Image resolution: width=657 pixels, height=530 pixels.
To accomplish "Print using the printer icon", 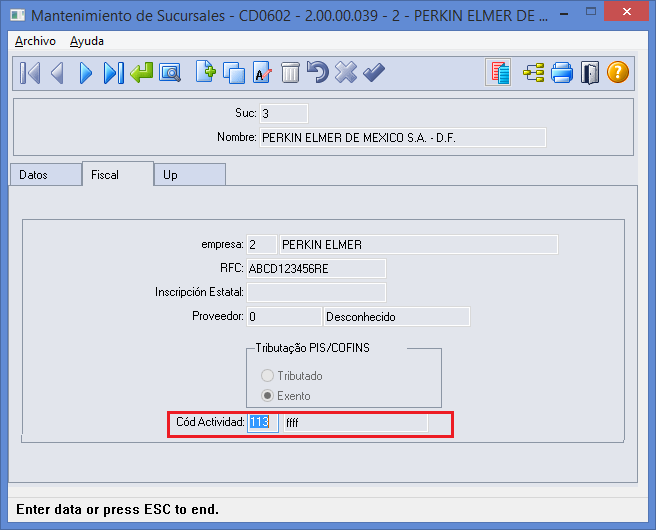I will [x=562, y=72].
